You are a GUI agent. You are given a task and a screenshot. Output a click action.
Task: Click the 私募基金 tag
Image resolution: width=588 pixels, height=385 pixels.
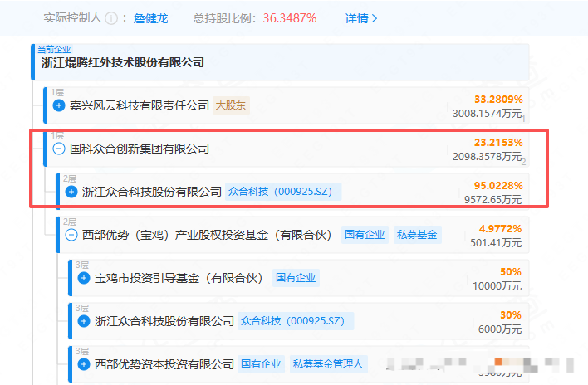coord(417,235)
